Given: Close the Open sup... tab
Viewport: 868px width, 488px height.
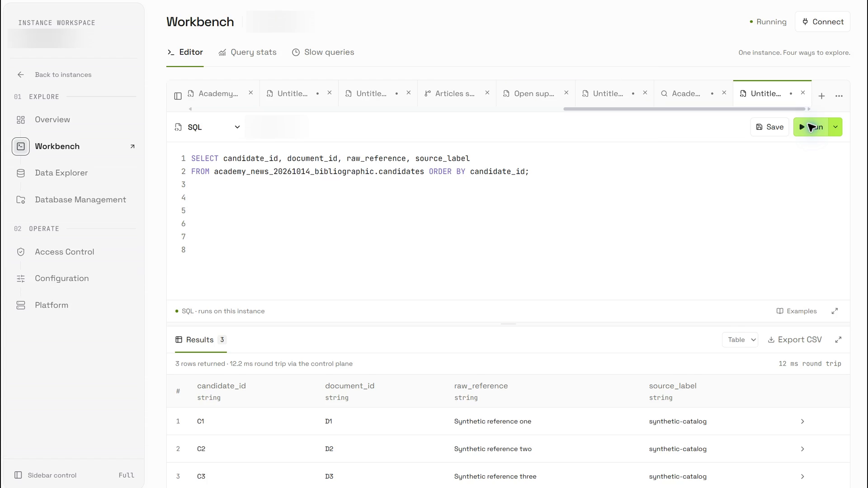Looking at the screenshot, I should 566,93.
